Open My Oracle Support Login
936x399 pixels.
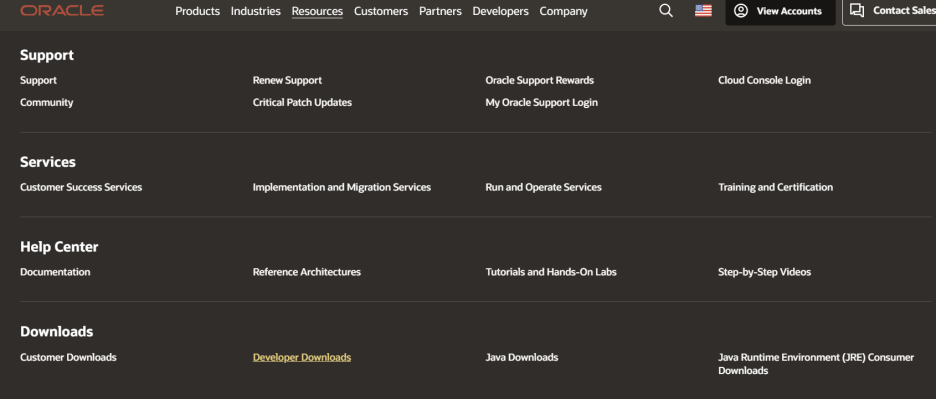pos(541,102)
